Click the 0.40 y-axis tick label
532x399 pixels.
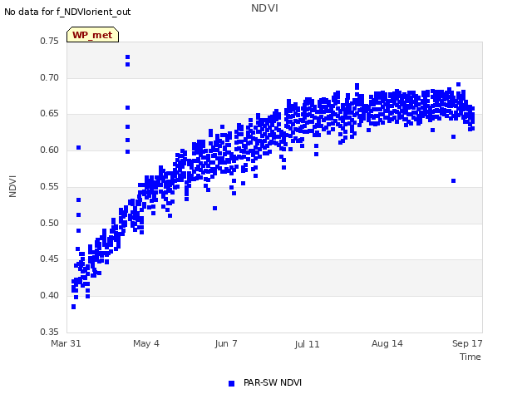click(x=49, y=296)
